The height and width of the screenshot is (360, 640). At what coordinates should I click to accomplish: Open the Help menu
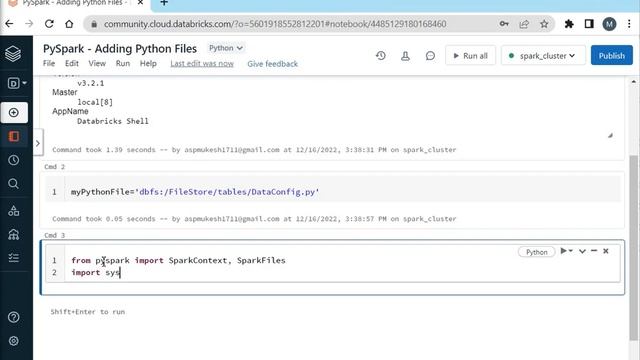tap(148, 64)
